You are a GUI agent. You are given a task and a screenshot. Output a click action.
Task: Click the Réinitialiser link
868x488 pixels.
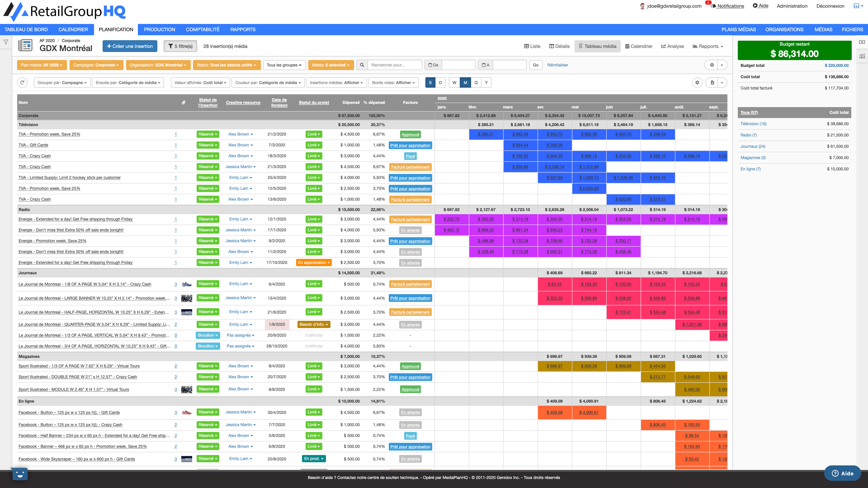tap(557, 65)
